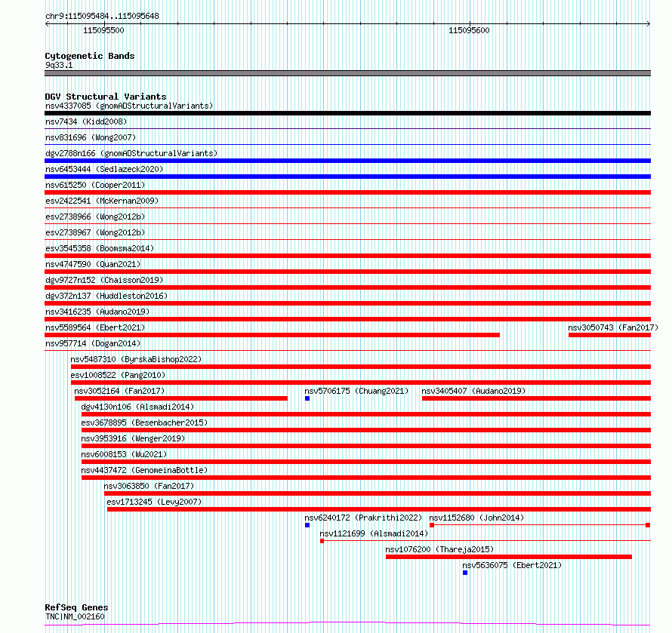Click the Cytogenetic Bands track title
The width and height of the screenshot is (672, 633).
pos(90,56)
